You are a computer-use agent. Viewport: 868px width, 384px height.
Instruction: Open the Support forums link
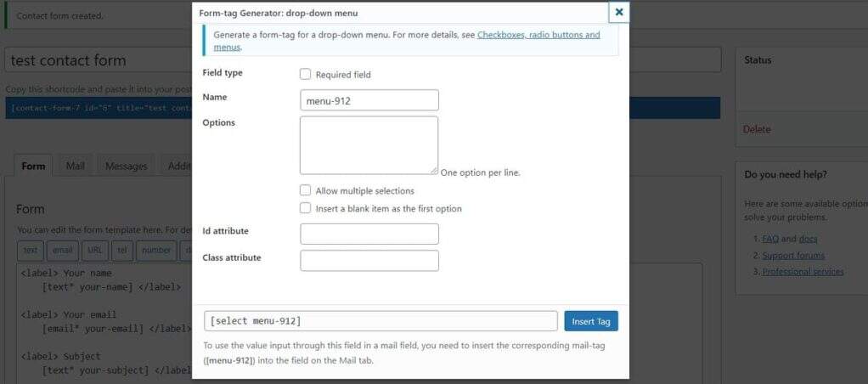[x=793, y=255]
